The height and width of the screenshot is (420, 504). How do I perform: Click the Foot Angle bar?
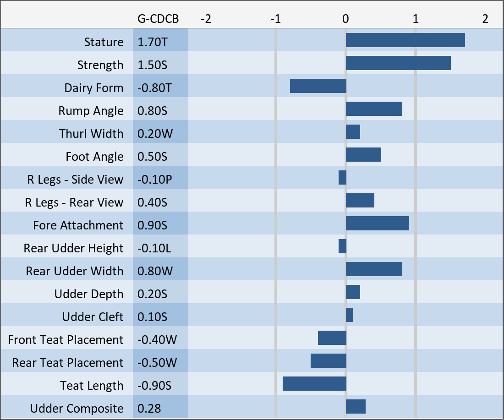click(363, 155)
